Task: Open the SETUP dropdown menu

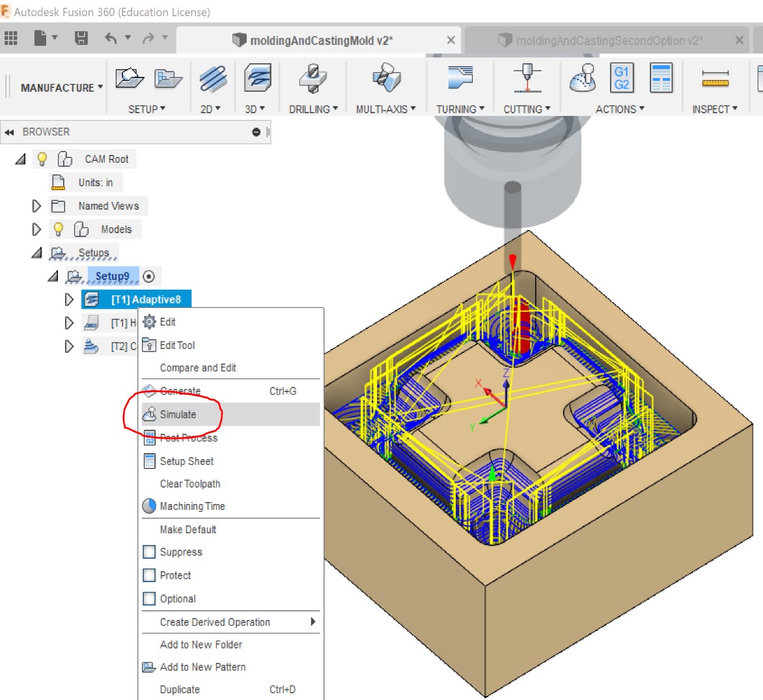Action: (147, 109)
